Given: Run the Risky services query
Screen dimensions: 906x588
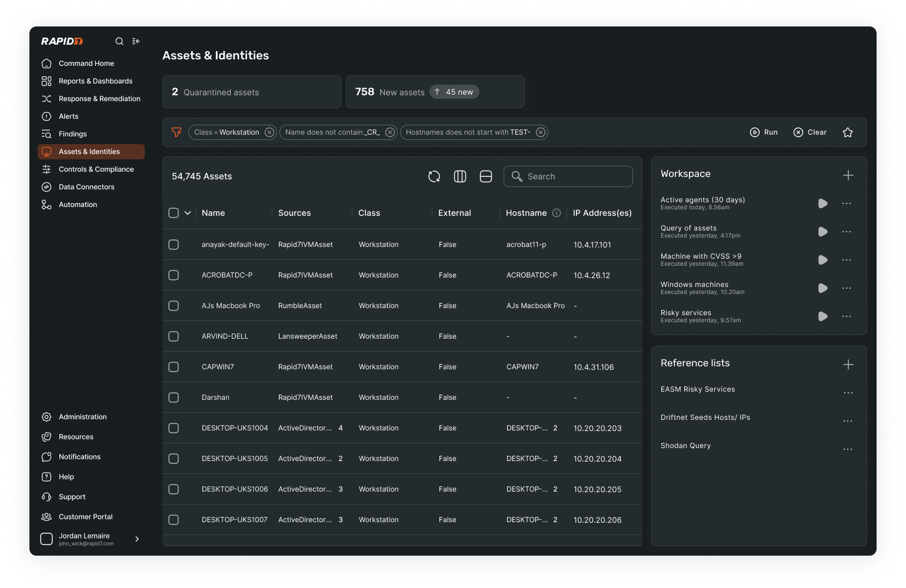Looking at the screenshot, I should pos(823,316).
